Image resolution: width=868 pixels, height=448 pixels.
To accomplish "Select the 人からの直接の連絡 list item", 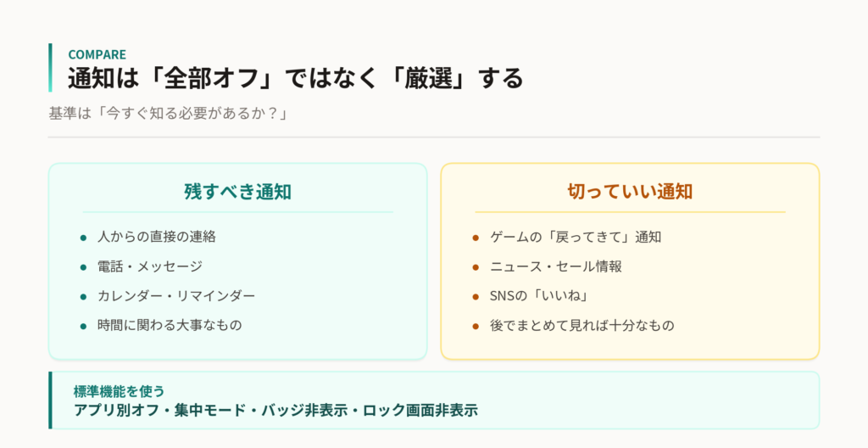I will (157, 237).
